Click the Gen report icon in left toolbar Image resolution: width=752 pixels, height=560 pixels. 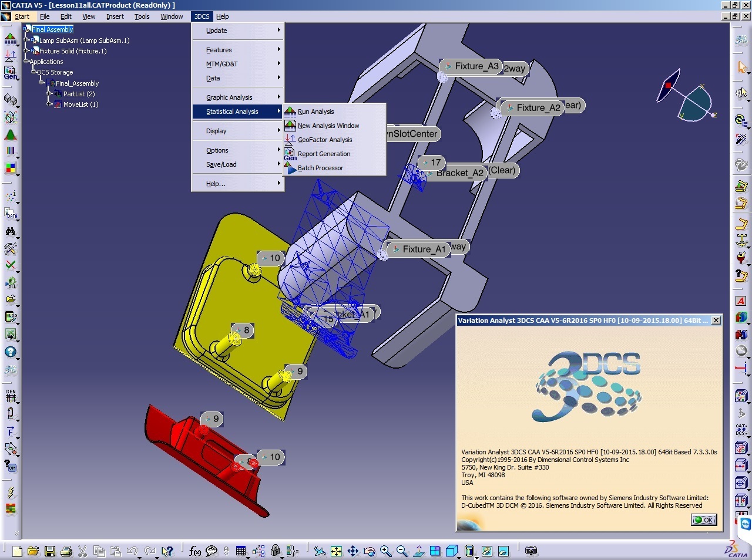pos(11,73)
